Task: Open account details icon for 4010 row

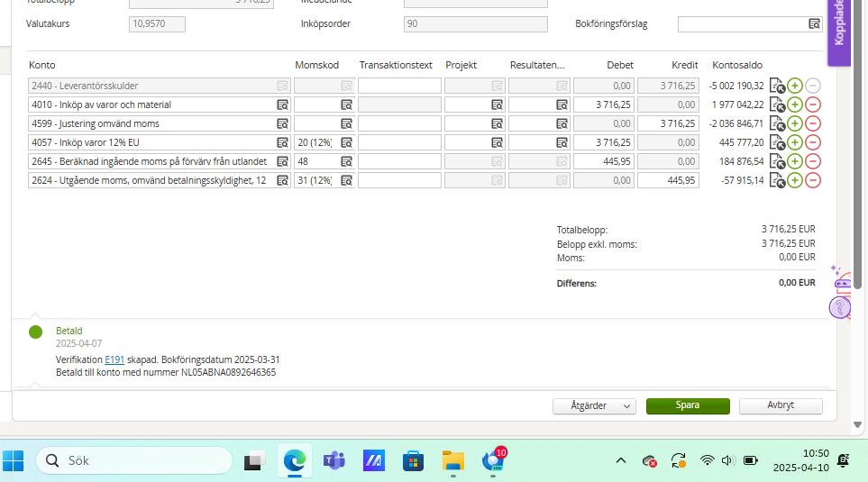Action: 777,105
